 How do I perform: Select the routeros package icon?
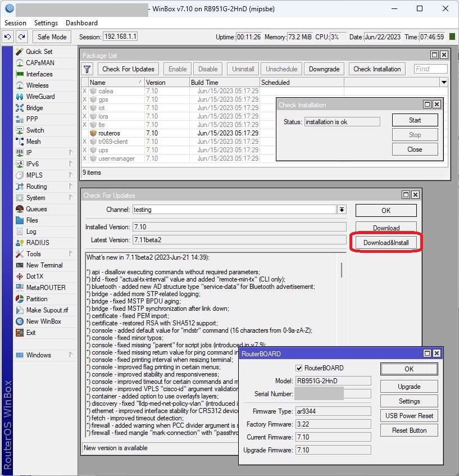pyautogui.click(x=93, y=133)
